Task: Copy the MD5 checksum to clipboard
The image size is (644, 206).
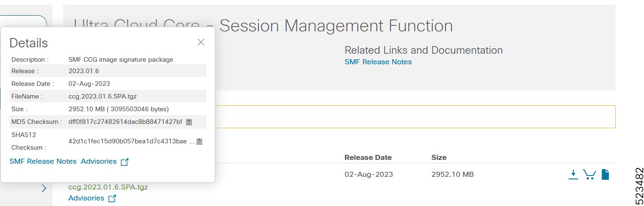Action: point(189,122)
